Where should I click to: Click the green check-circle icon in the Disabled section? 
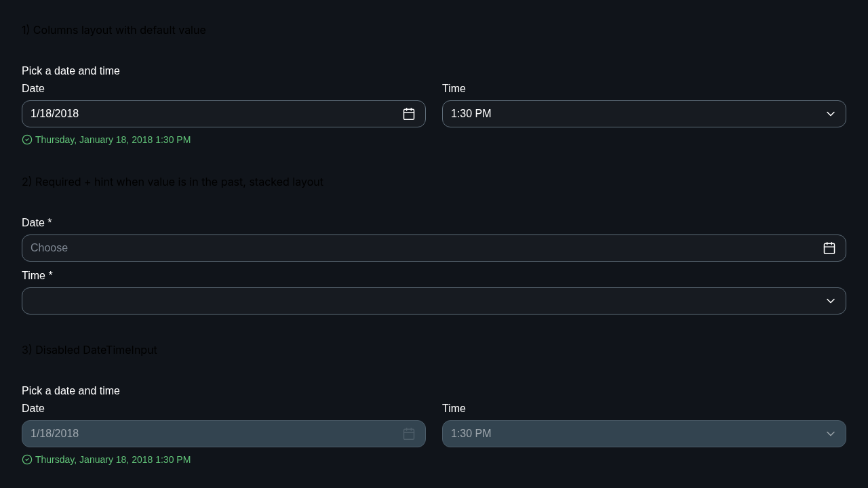[x=27, y=460]
